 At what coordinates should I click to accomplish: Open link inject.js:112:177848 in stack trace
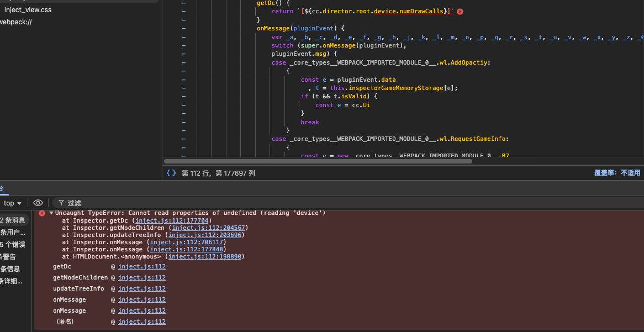(186, 249)
